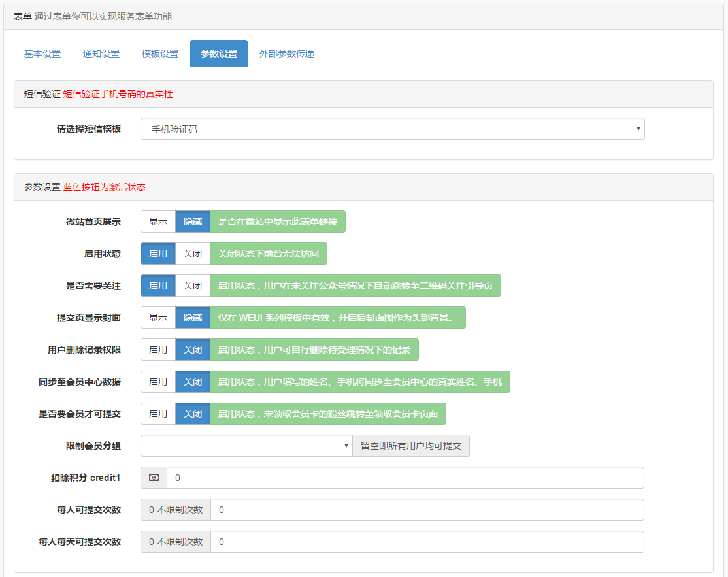Open the 限制会员分组 dropdown
Screen dimensions: 728x577
246,446
